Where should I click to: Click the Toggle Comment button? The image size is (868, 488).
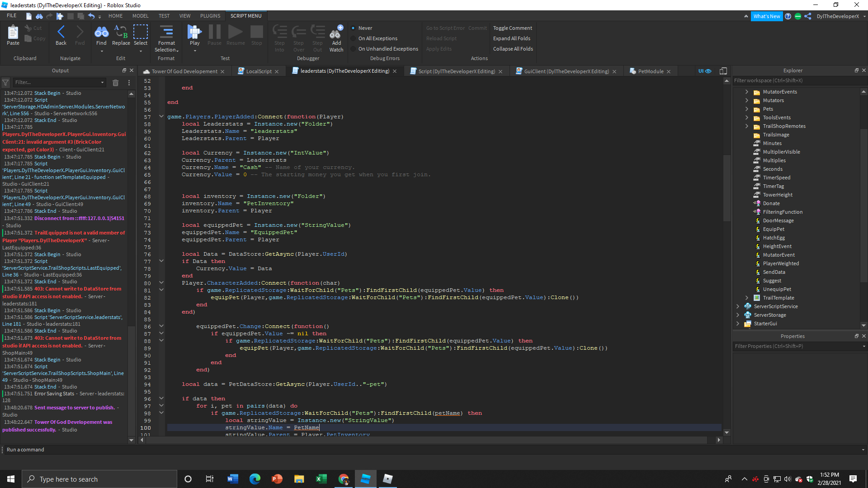(x=512, y=28)
